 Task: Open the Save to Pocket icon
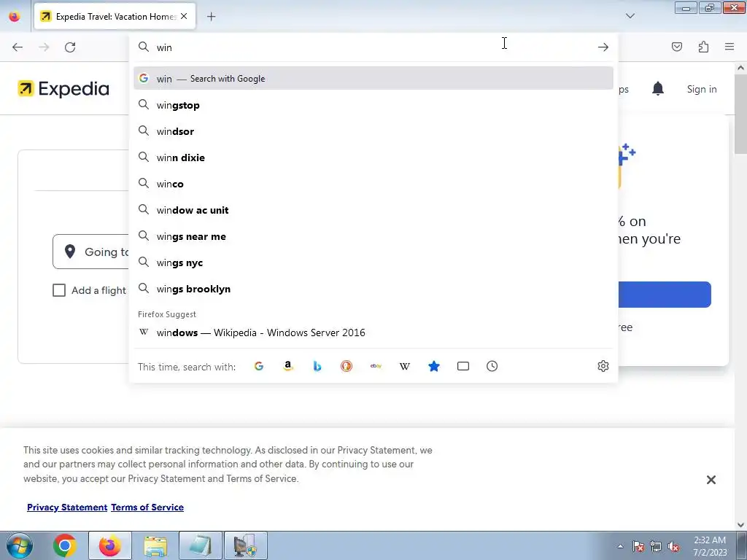[676, 47]
